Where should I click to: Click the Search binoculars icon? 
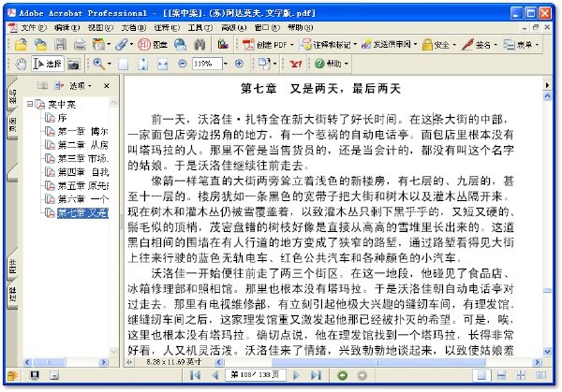point(200,45)
